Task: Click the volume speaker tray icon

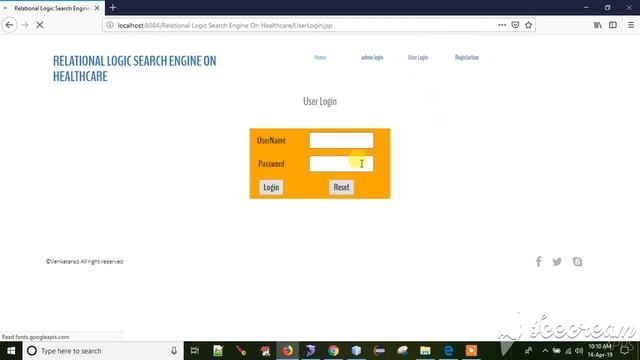Action: click(x=579, y=351)
